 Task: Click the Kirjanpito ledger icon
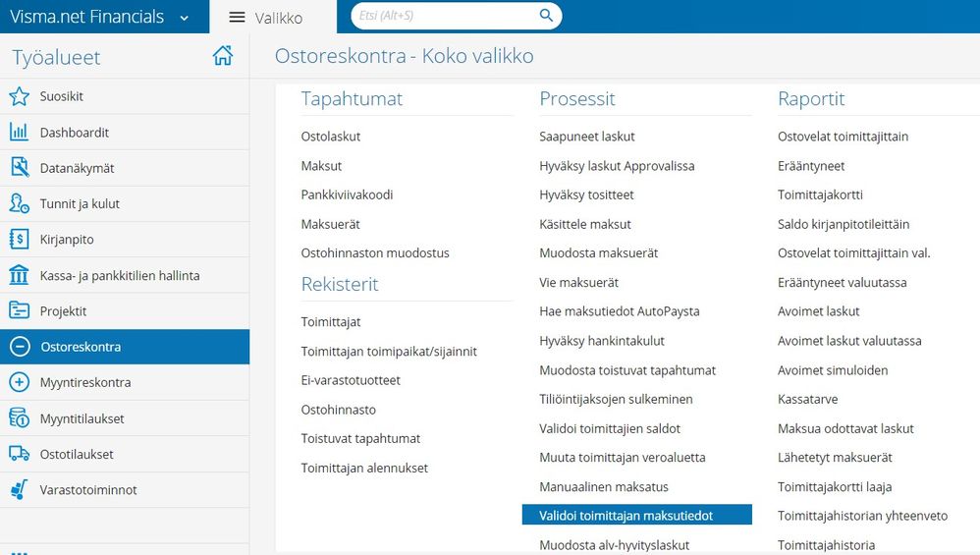click(x=19, y=240)
